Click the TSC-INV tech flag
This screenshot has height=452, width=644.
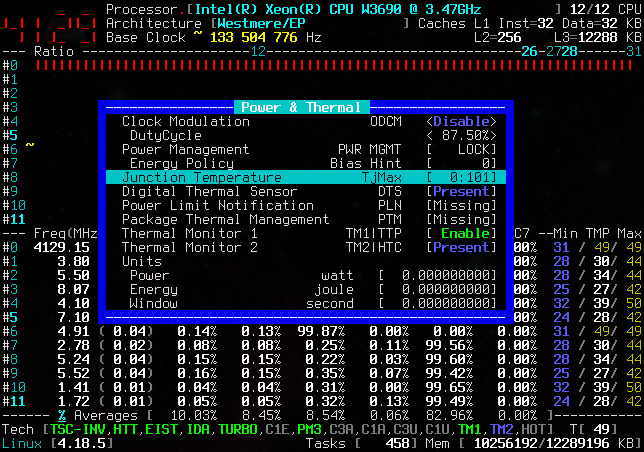click(x=78, y=429)
